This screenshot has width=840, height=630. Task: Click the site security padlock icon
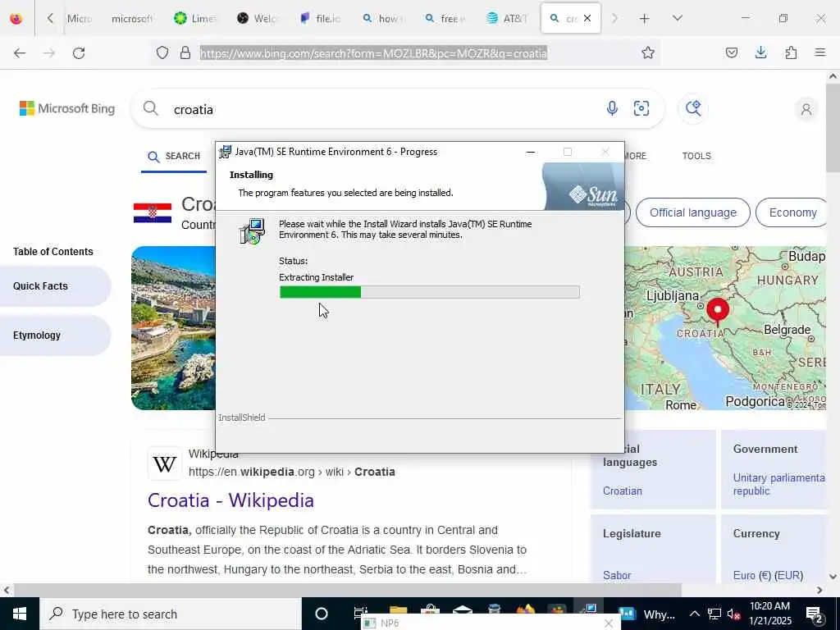[185, 52]
